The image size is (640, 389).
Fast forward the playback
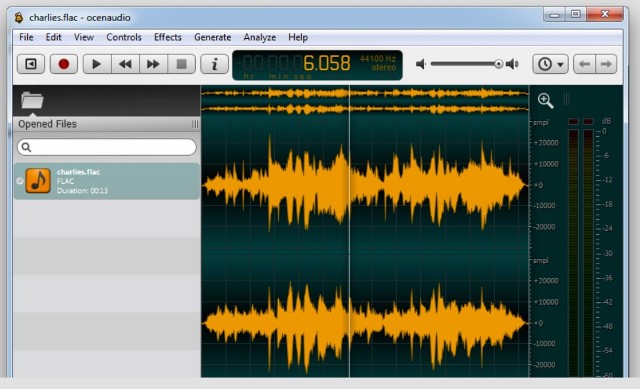click(x=153, y=64)
